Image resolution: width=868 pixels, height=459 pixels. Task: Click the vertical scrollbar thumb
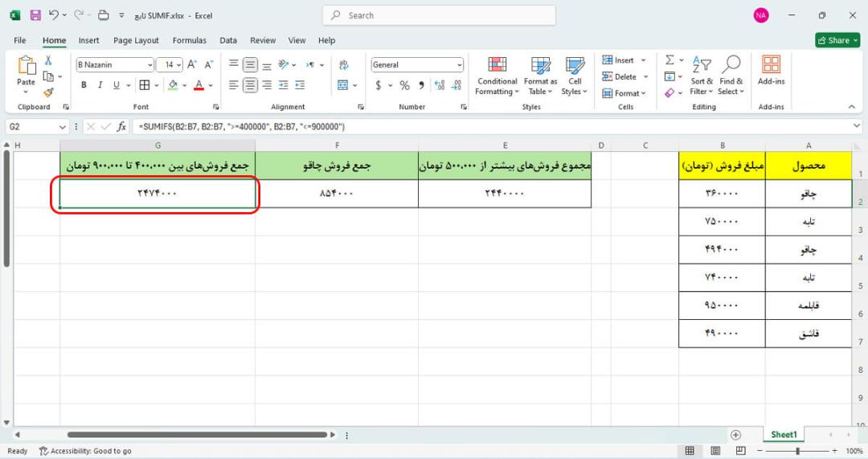[x=6, y=209]
